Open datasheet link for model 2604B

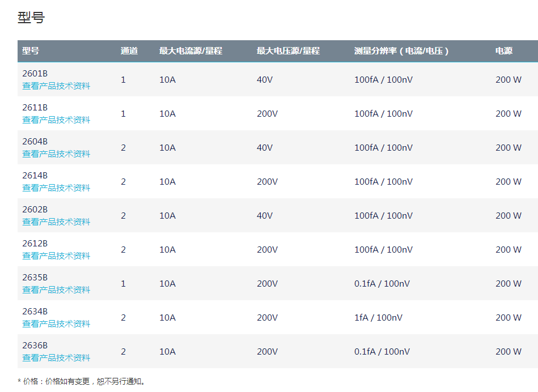pos(56,154)
